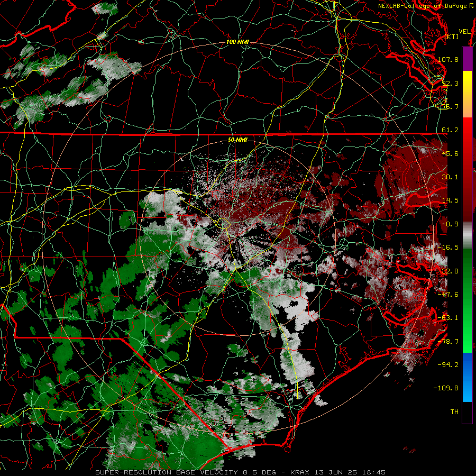Click the -63.1 velocity scale value
Viewport: 476px width, 476px height.
pyautogui.click(x=448, y=318)
